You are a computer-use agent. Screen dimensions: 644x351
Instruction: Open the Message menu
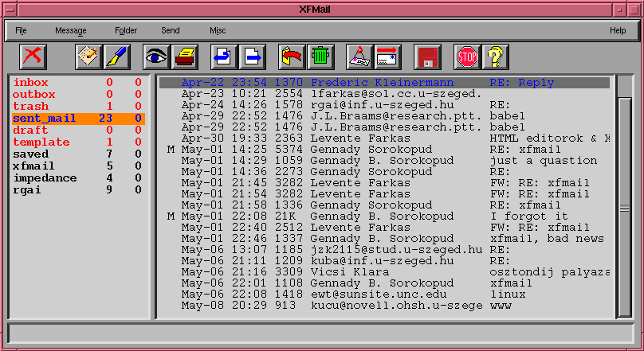click(71, 31)
